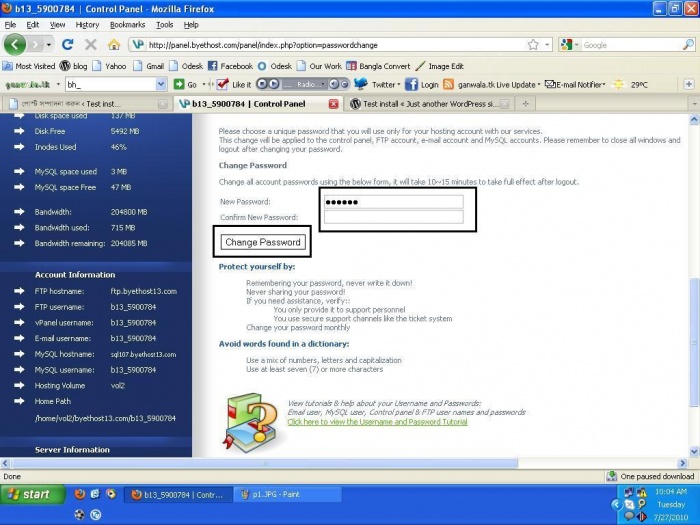Open the Tools menu
The height and width of the screenshot is (525, 700).
pos(164,25)
